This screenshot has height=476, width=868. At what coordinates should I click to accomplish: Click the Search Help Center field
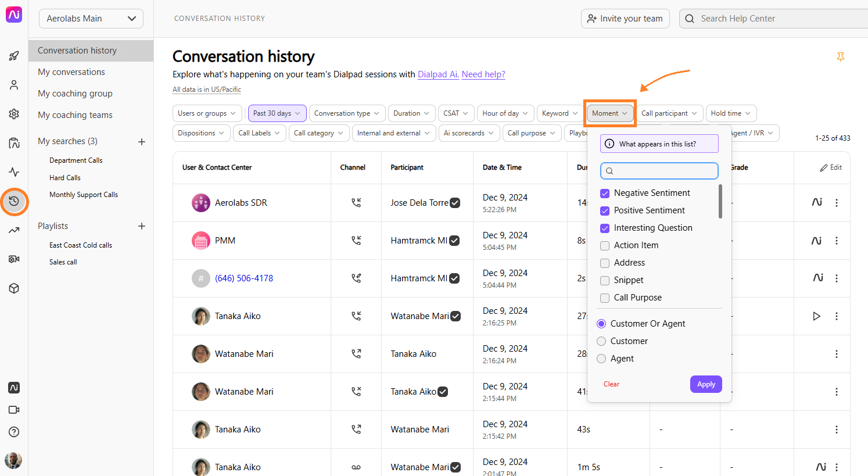pos(774,19)
